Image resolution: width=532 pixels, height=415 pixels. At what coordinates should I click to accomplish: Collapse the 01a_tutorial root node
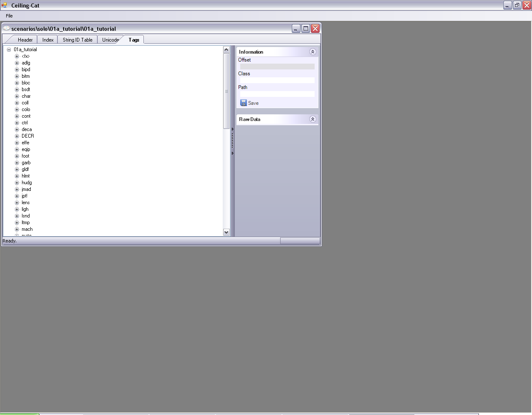[x=9, y=49]
